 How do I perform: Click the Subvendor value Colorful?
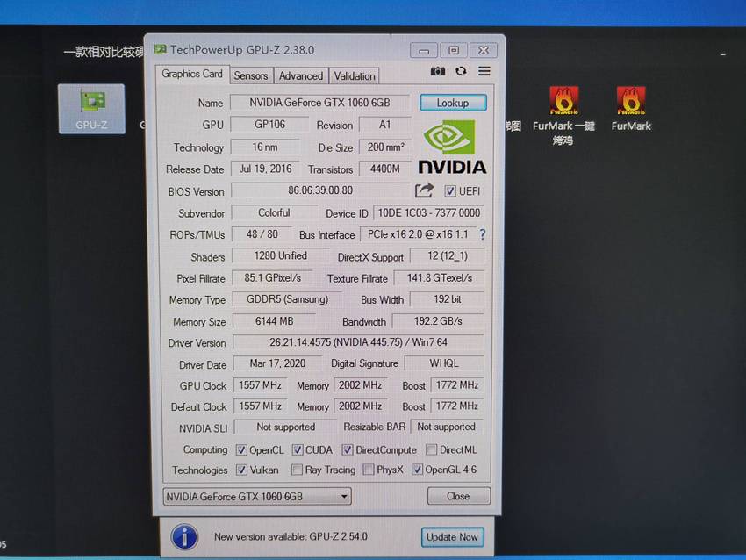pyautogui.click(x=274, y=212)
